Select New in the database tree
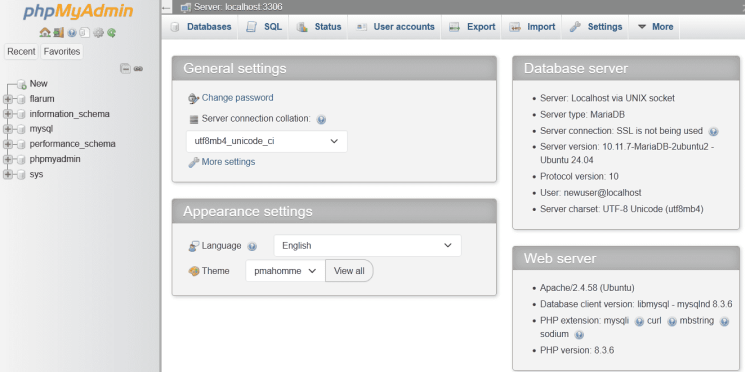The image size is (745, 372). point(38,84)
